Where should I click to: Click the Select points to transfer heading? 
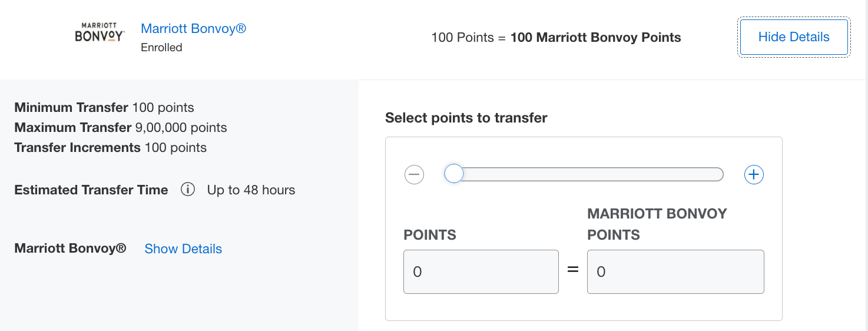click(466, 118)
